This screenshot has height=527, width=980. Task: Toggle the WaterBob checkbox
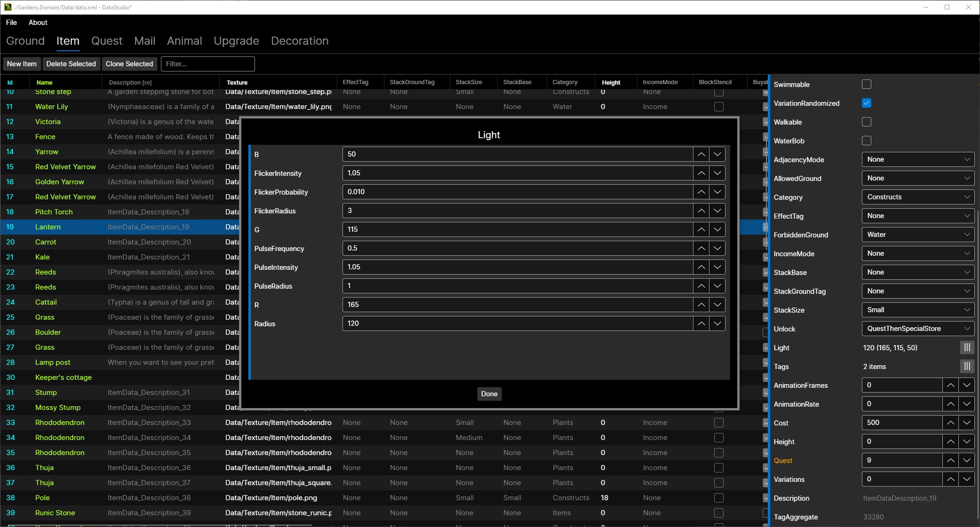pos(867,141)
